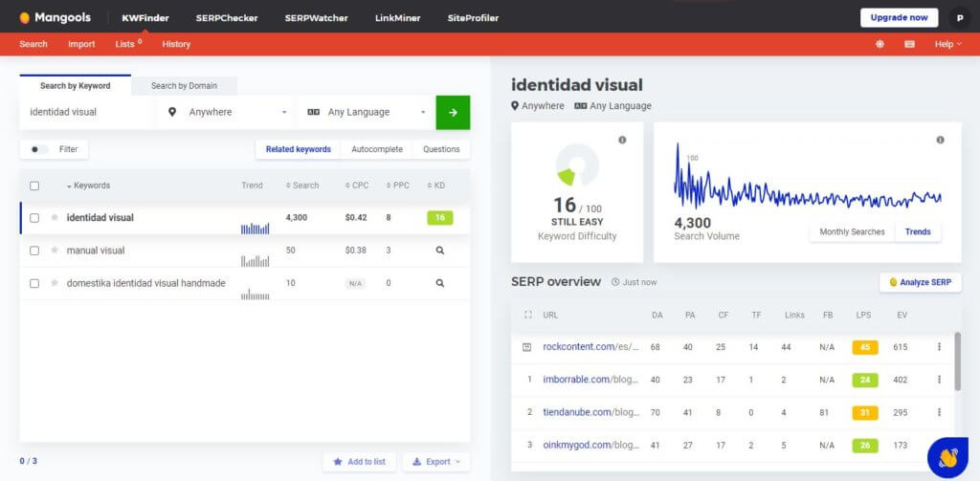980x481 pixels.
Task: Star the keyword manual visual
Action: point(55,250)
